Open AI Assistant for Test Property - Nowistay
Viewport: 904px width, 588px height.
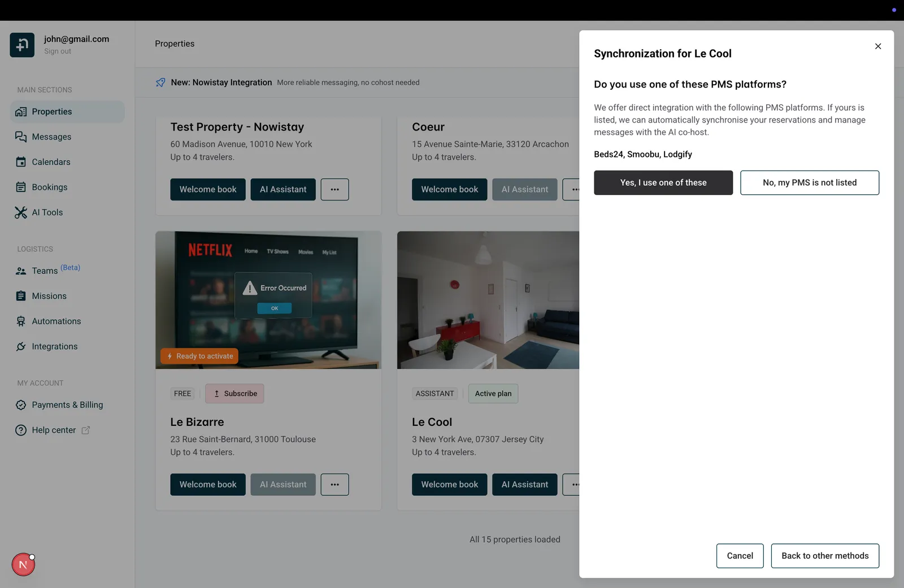click(283, 190)
